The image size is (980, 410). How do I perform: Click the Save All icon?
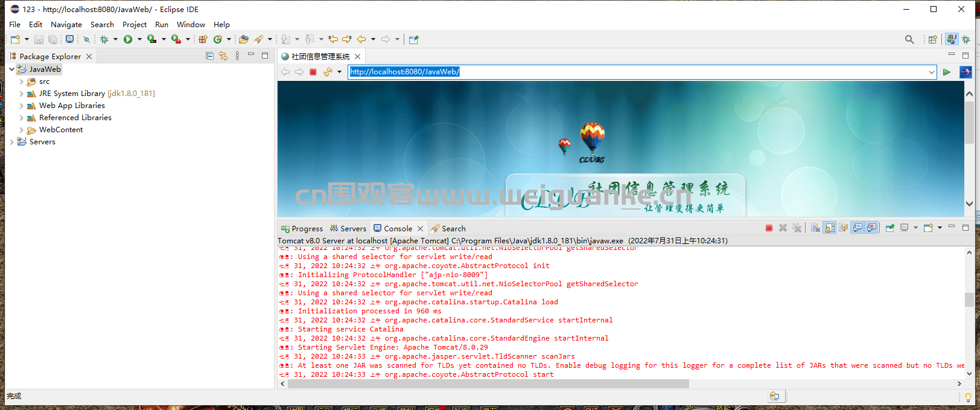click(53, 39)
